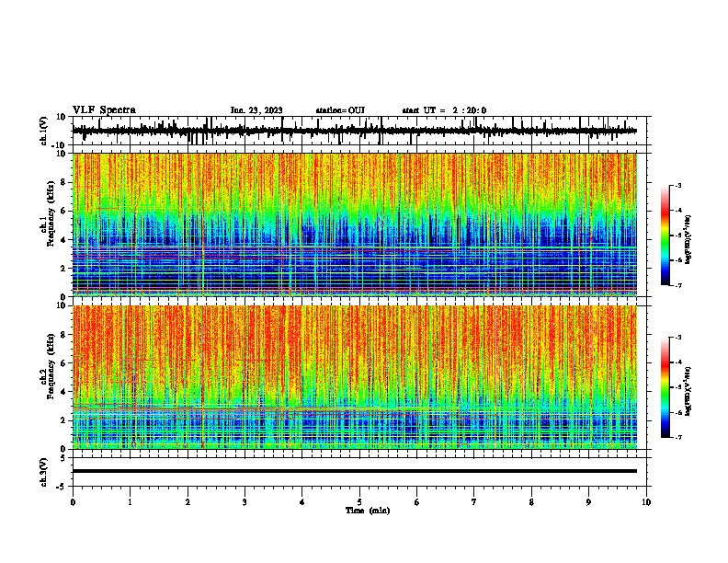Click the ch.3 axis '-5' tick label
This screenshot has width=728, height=563.
point(62,487)
